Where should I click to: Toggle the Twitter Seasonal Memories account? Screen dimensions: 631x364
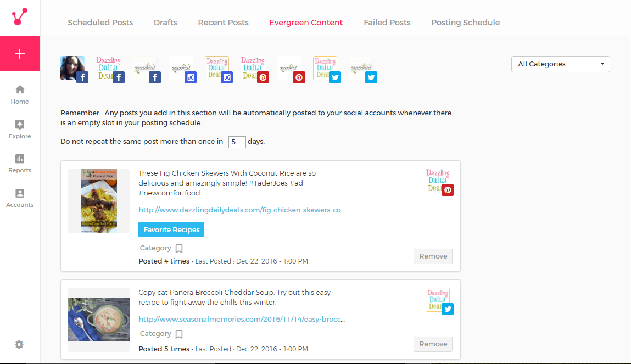(361, 68)
